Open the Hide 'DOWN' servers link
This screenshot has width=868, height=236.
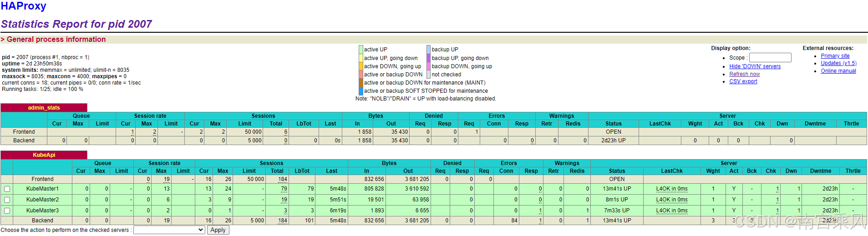pos(755,66)
